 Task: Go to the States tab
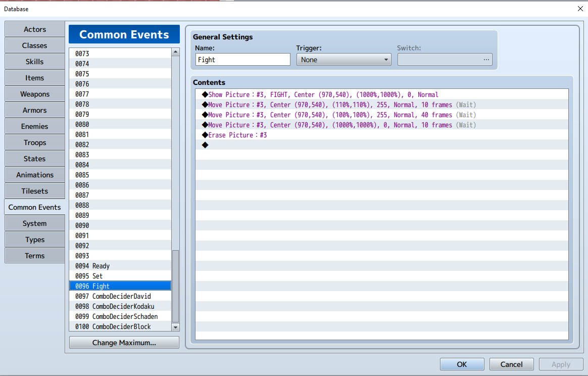pyautogui.click(x=34, y=158)
